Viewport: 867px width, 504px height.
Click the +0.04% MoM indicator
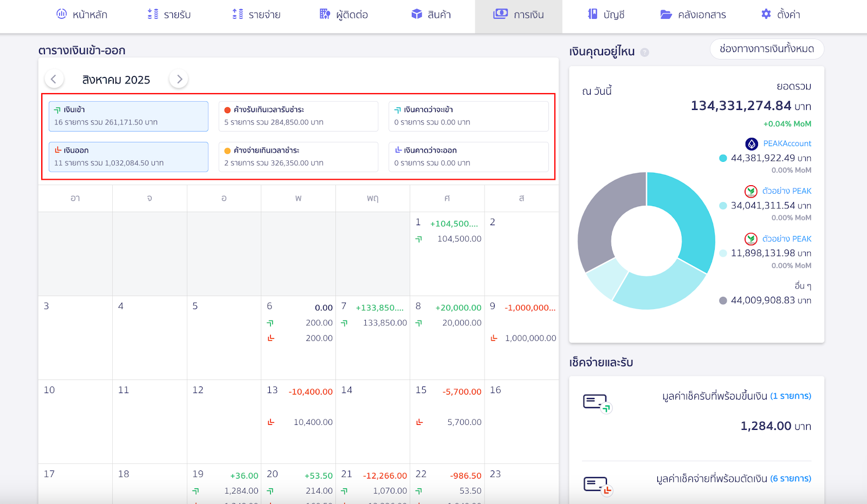point(787,124)
